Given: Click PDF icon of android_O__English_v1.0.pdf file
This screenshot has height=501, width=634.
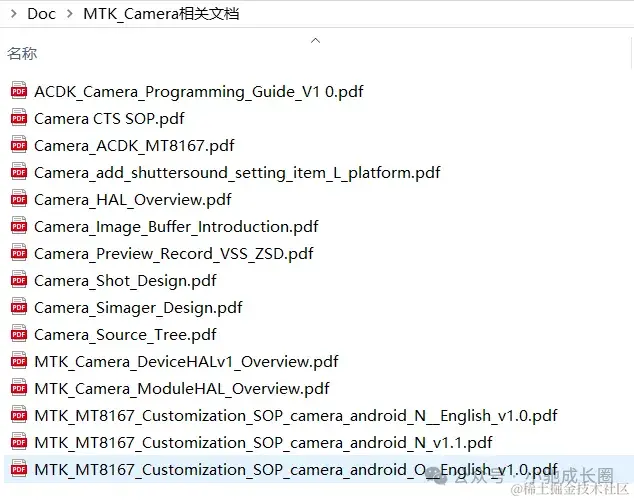Looking at the screenshot, I should point(19,469).
